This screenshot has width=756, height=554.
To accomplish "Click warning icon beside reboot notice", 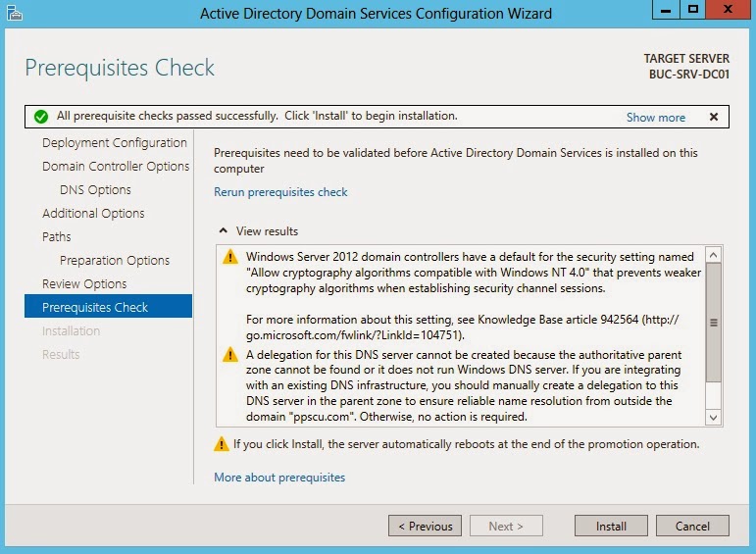I will click(x=222, y=444).
